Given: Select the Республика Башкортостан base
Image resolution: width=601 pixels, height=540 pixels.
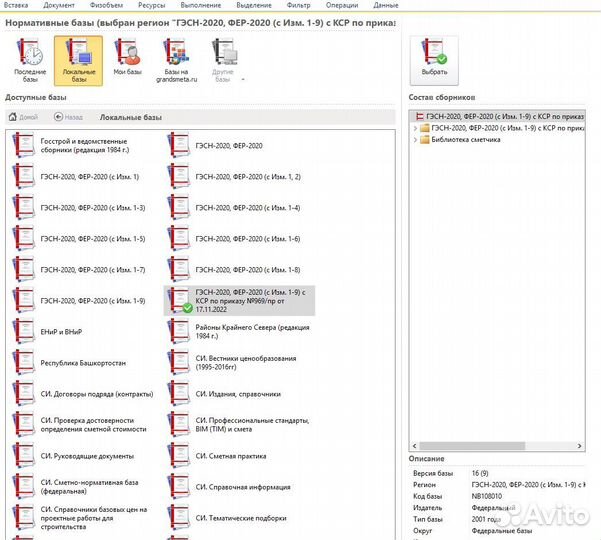Looking at the screenshot, I should 68,363.
